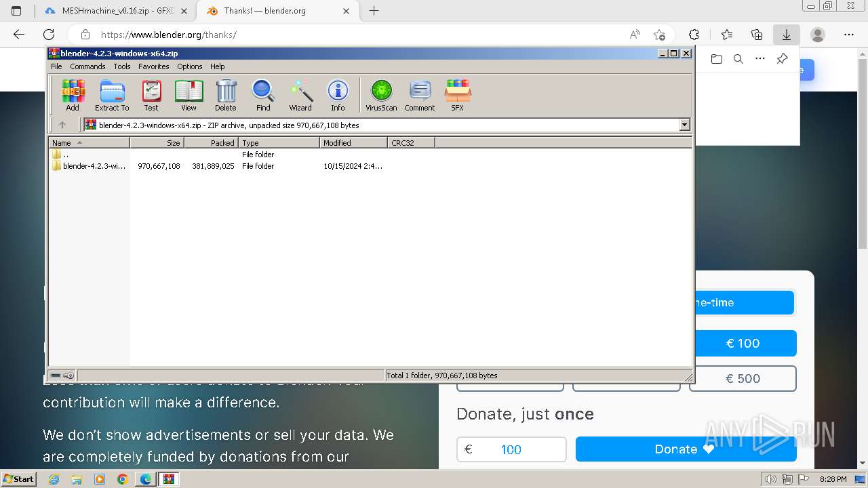
Task: Open the Collections icon in Edge
Action: click(757, 35)
